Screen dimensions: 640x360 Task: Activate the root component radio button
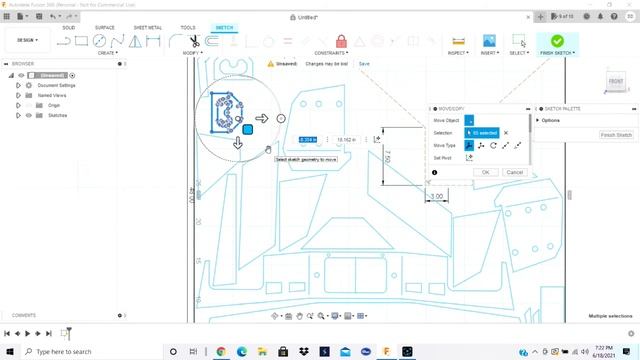tap(72, 76)
